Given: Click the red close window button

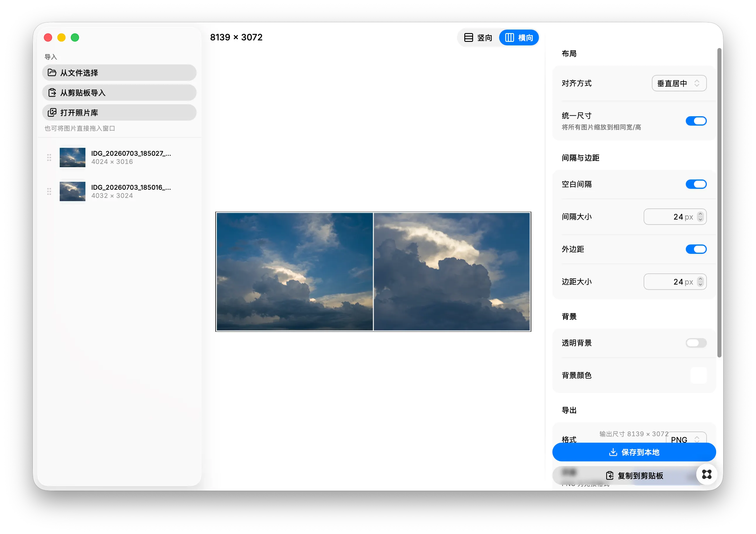Looking at the screenshot, I should pyautogui.click(x=48, y=37).
